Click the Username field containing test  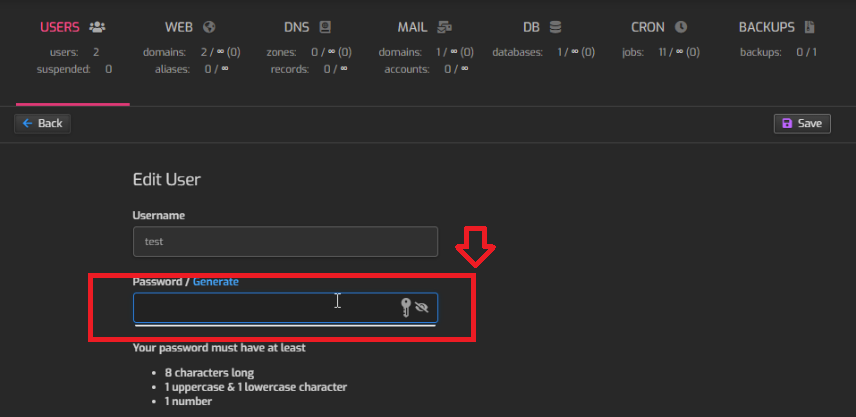(285, 241)
